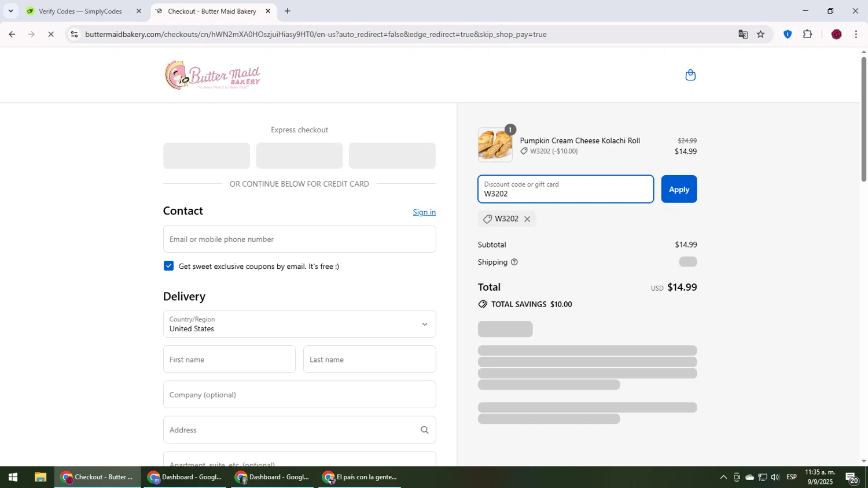Switch to El país con la gente taskbar window
868x488 pixels.
(360, 477)
